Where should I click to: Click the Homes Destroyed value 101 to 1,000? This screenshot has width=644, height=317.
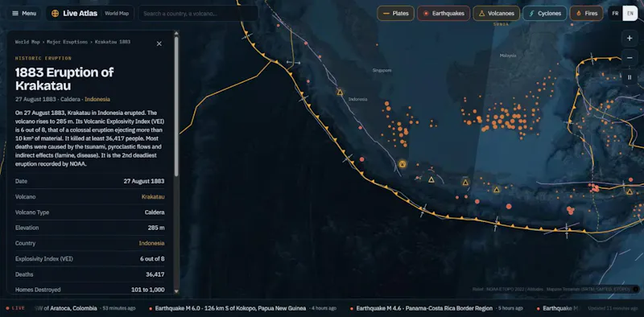148,290
